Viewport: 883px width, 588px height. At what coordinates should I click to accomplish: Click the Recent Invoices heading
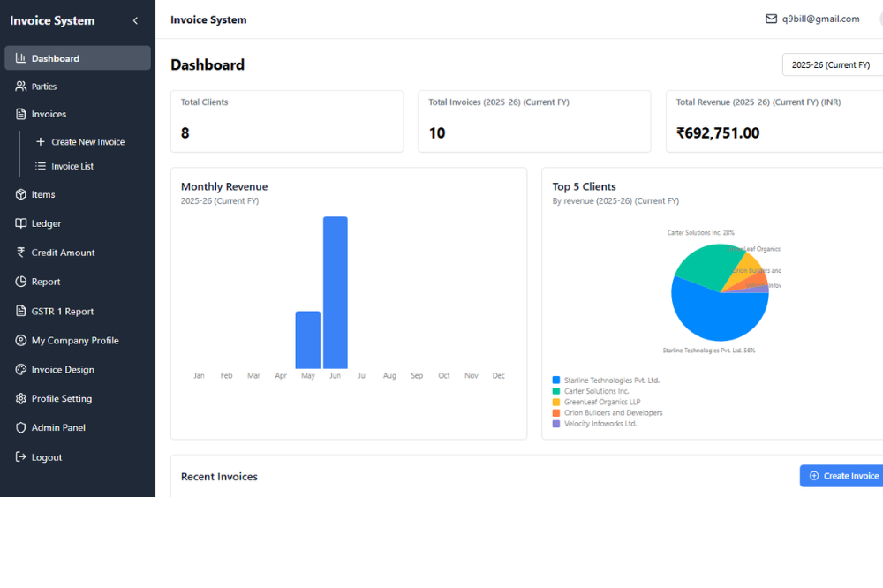coord(219,477)
